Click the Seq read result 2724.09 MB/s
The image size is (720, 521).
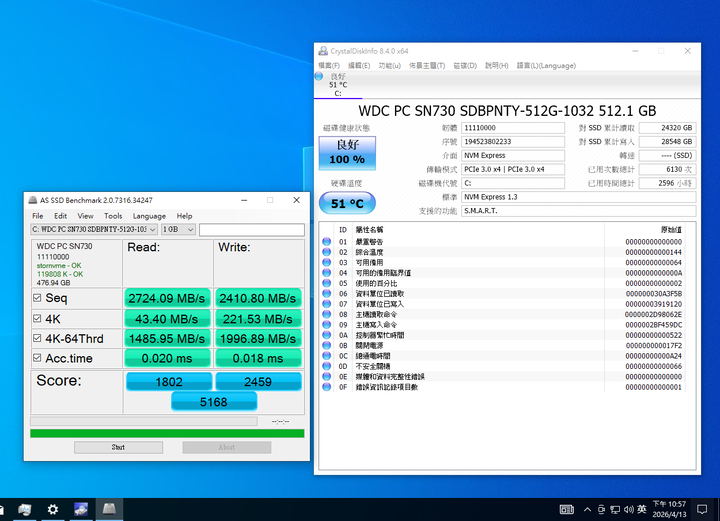pyautogui.click(x=167, y=298)
